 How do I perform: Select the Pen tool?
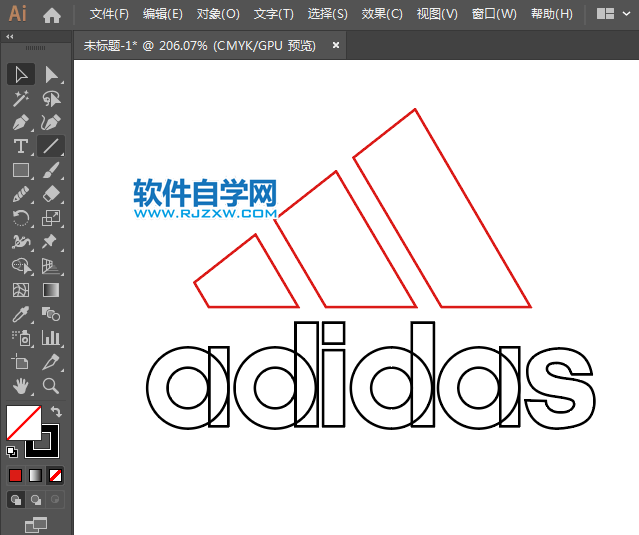click(21, 122)
